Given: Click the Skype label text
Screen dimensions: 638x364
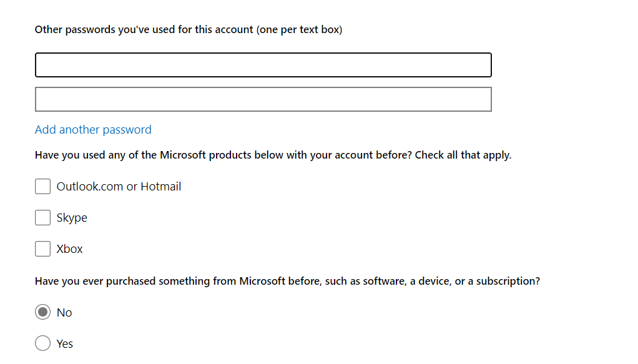Looking at the screenshot, I should coord(72,218).
